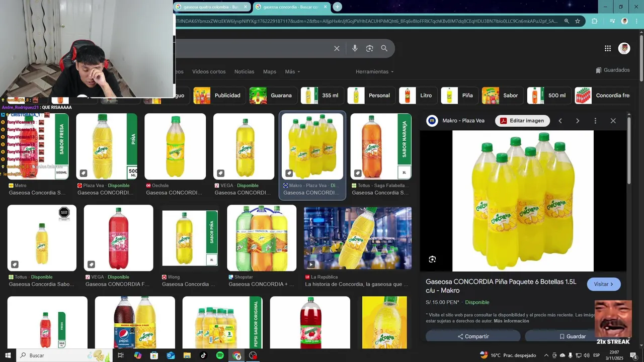Expand the Herramientas dropdown
This screenshot has height=362, width=644.
(375, 71)
